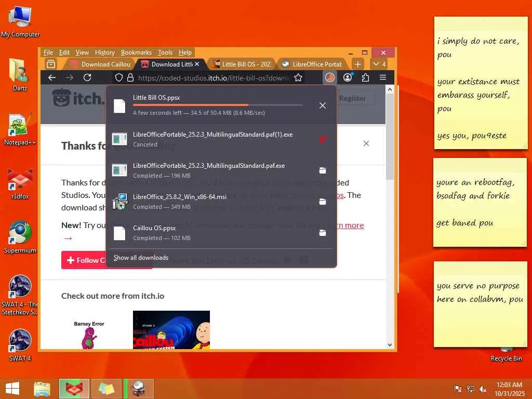The image size is (532, 399).
Task: Open the Recycle Bin icon
Action: pyautogui.click(x=506, y=355)
